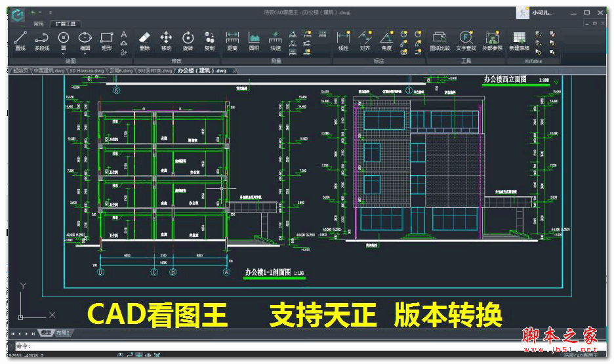Click the axis bubble labeled A

[226, 272]
